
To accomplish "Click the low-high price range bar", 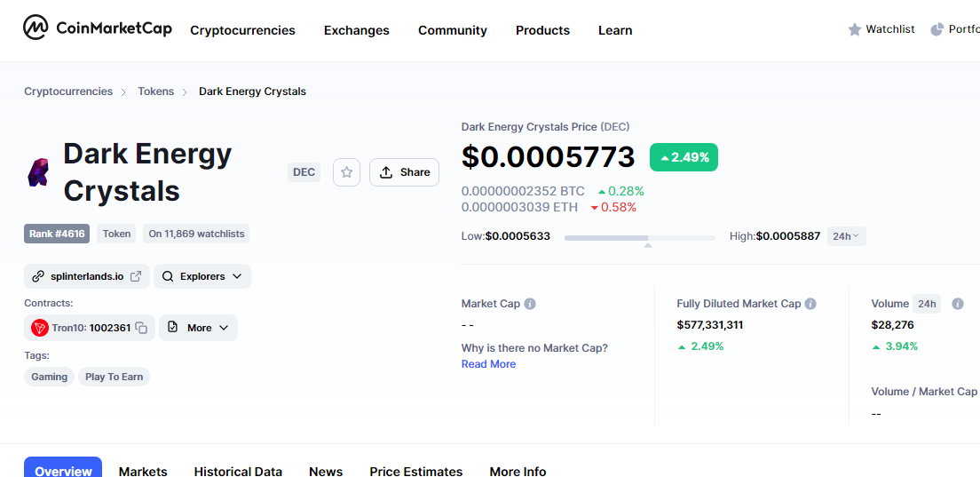I will 639,238.
